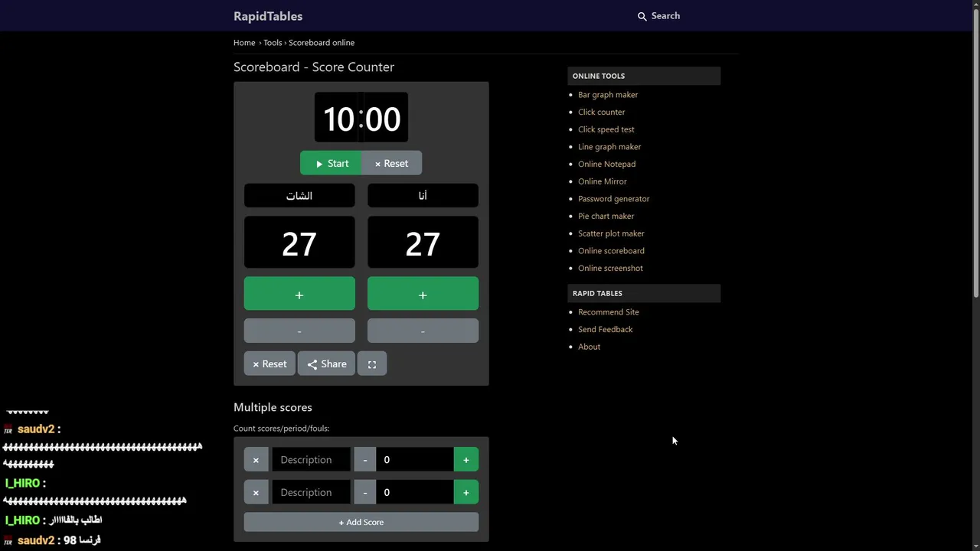Screen dimensions: 980x551
Task: Click the timer seconds digits 00
Action: [x=382, y=119]
